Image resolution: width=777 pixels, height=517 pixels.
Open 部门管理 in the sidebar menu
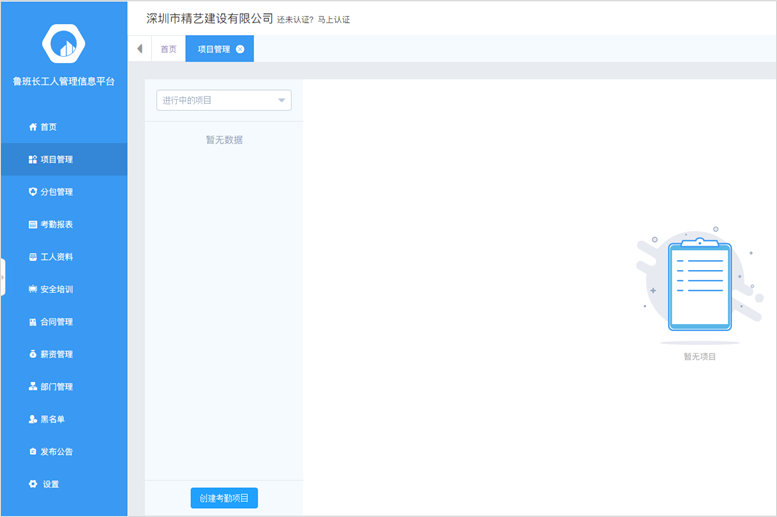(56, 387)
